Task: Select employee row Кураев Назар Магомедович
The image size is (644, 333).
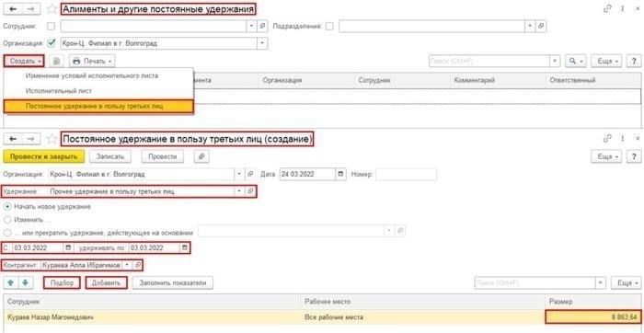Action: pyautogui.click(x=322, y=317)
